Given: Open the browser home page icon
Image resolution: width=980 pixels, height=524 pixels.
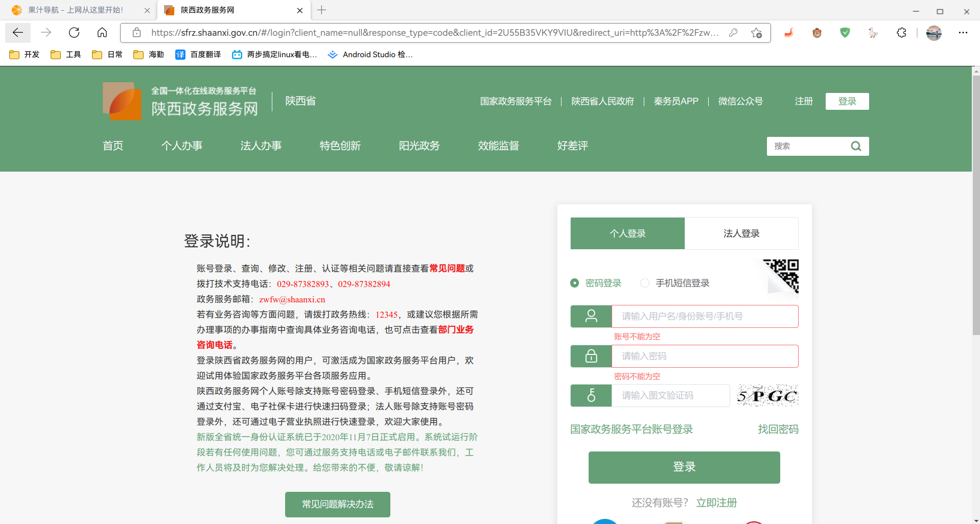Looking at the screenshot, I should click(102, 33).
